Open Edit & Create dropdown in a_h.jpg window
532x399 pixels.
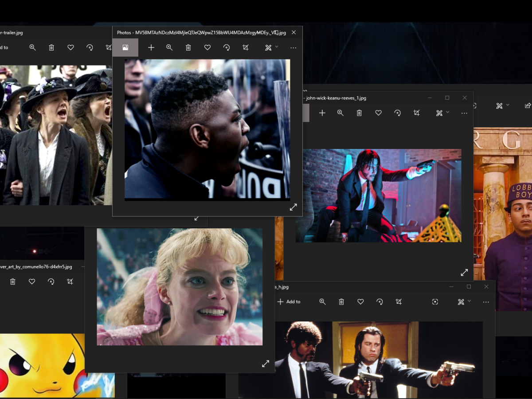pos(464,301)
